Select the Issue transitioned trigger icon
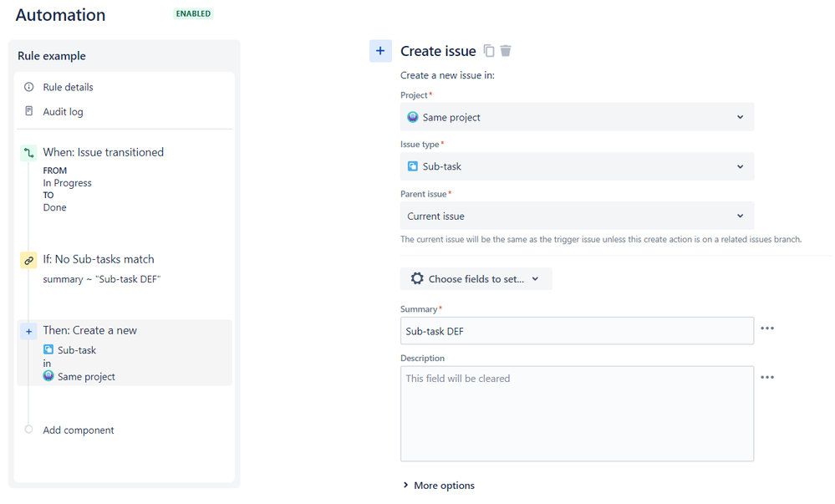835x504 pixels. point(28,153)
